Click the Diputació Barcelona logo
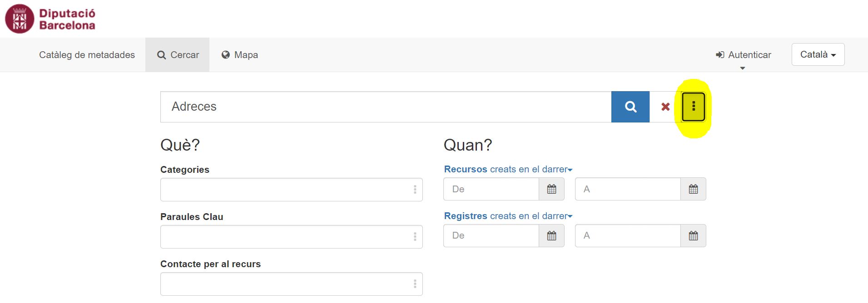The height and width of the screenshot is (303, 868). (x=50, y=19)
